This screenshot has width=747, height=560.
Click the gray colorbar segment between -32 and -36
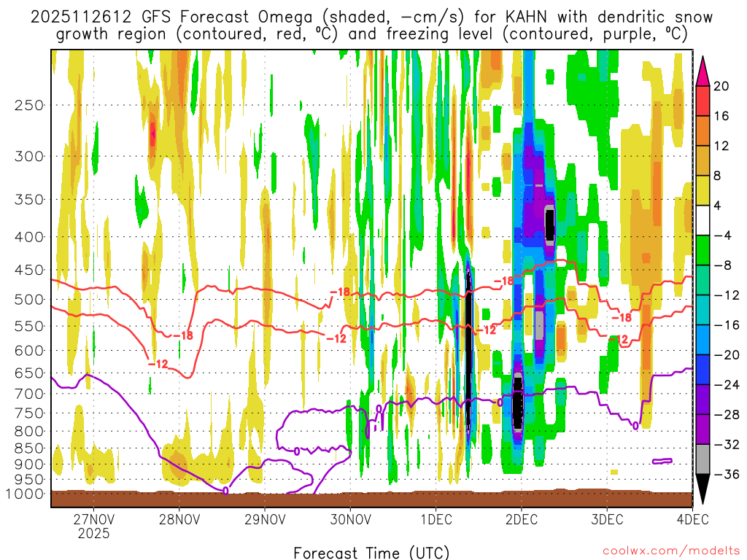tap(703, 459)
